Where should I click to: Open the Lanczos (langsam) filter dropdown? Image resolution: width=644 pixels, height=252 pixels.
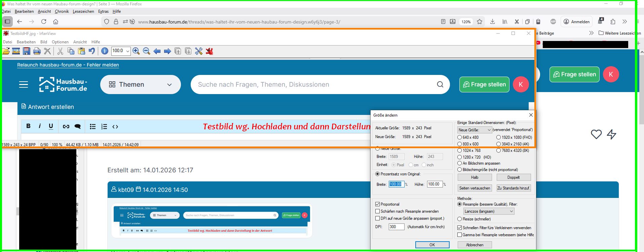(489, 211)
